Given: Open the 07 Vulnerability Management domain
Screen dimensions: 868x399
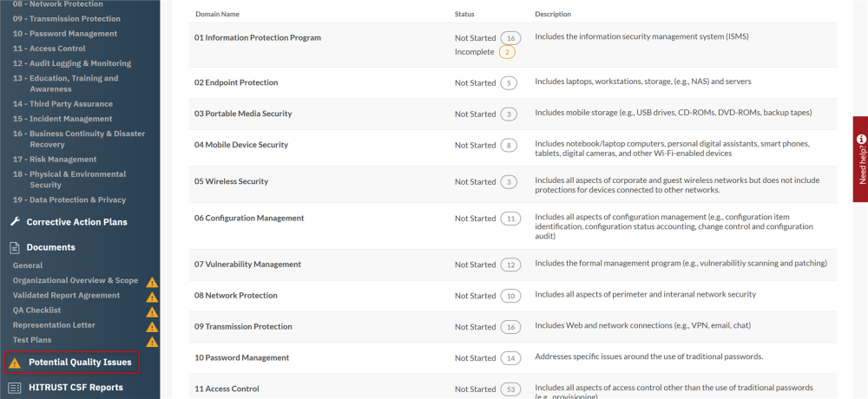Looking at the screenshot, I should (x=247, y=265).
